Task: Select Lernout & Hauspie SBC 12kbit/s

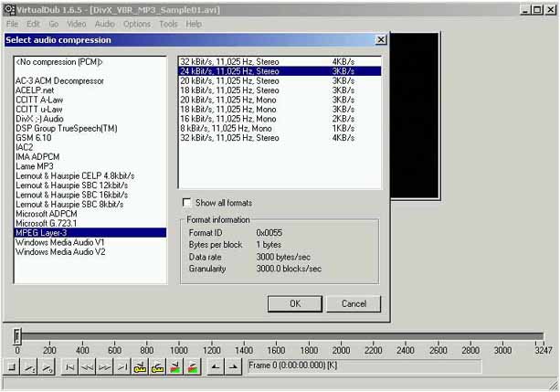Action: 90,185
